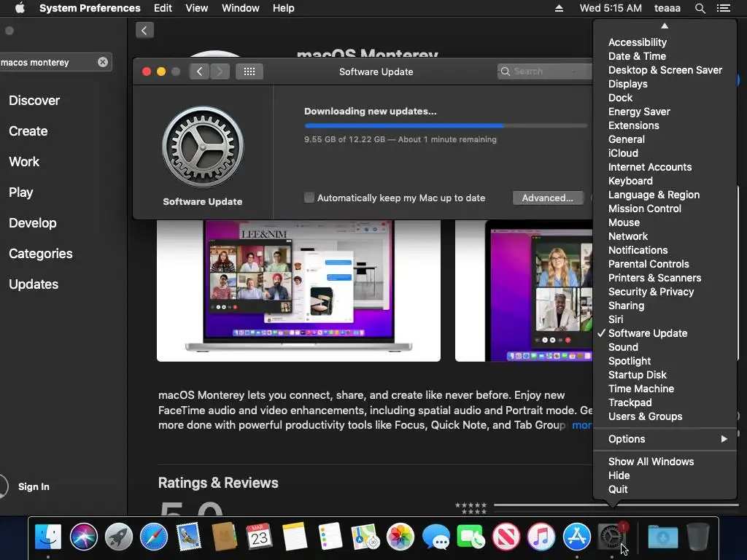Viewport: 747px width, 560px height.
Task: Open Finder from the Dock
Action: pyautogui.click(x=48, y=537)
